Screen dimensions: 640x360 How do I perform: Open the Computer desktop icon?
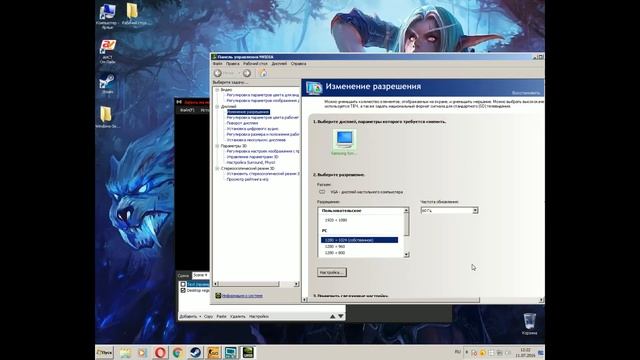[x=107, y=16]
